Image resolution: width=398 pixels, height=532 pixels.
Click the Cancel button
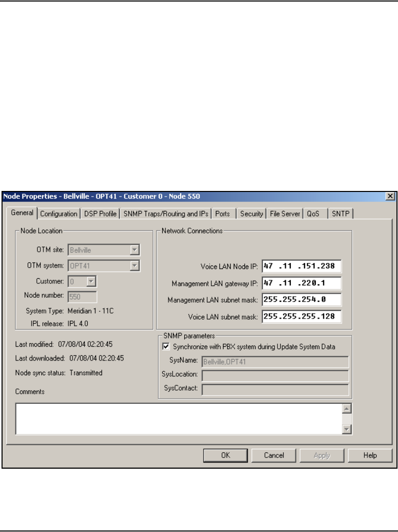[274, 455]
